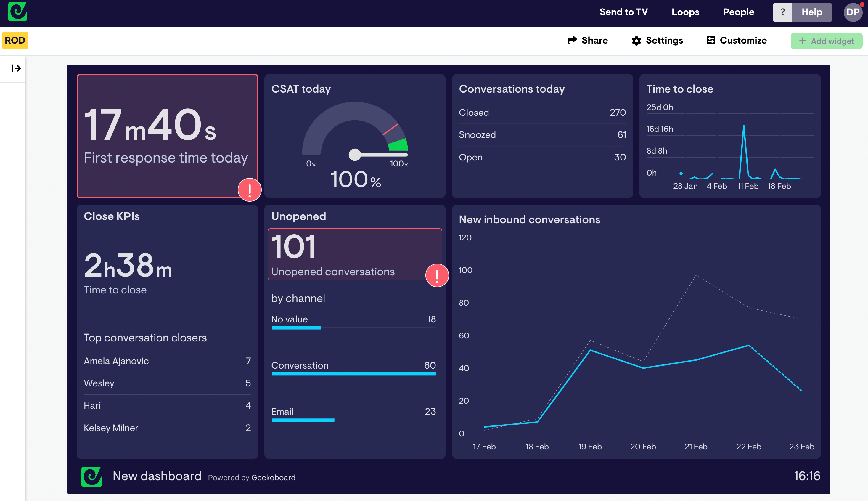Click the warning icon on Unopened conversations widget

pyautogui.click(x=437, y=275)
